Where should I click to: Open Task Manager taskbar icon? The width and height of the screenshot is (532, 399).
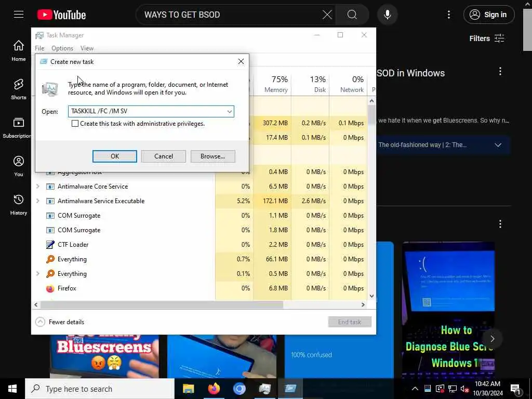coord(264,389)
